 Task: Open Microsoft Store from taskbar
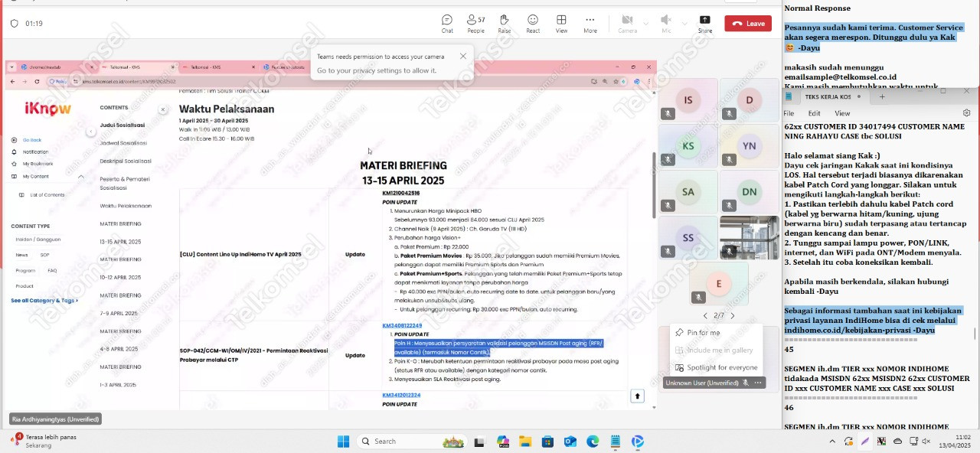547,442
